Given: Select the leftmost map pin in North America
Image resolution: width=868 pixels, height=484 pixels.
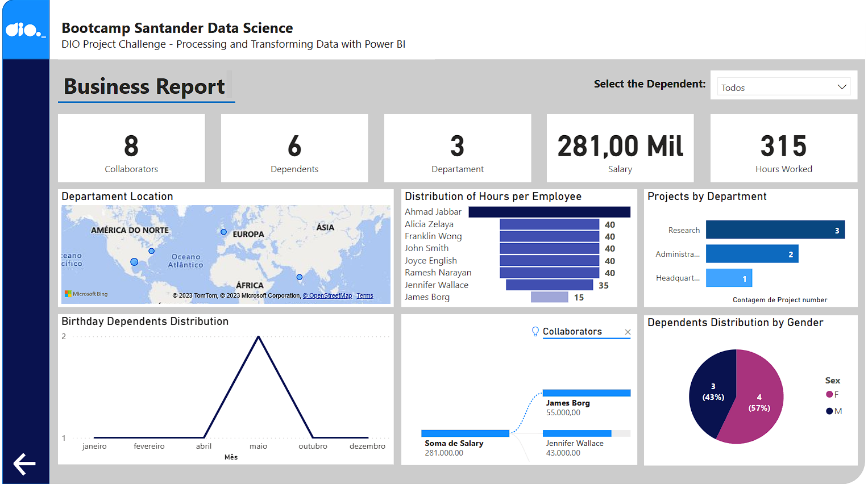Looking at the screenshot, I should (134, 262).
